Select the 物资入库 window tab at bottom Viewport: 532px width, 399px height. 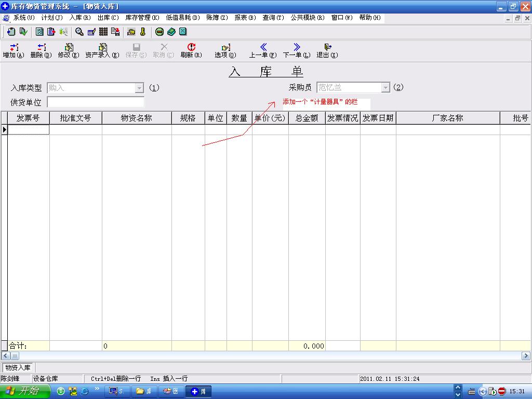[18, 367]
